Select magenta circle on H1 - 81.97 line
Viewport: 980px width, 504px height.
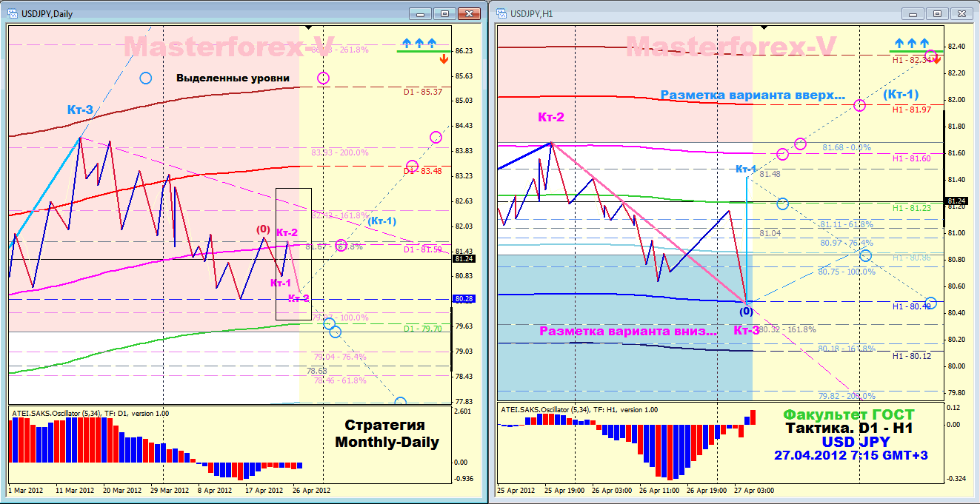860,105
